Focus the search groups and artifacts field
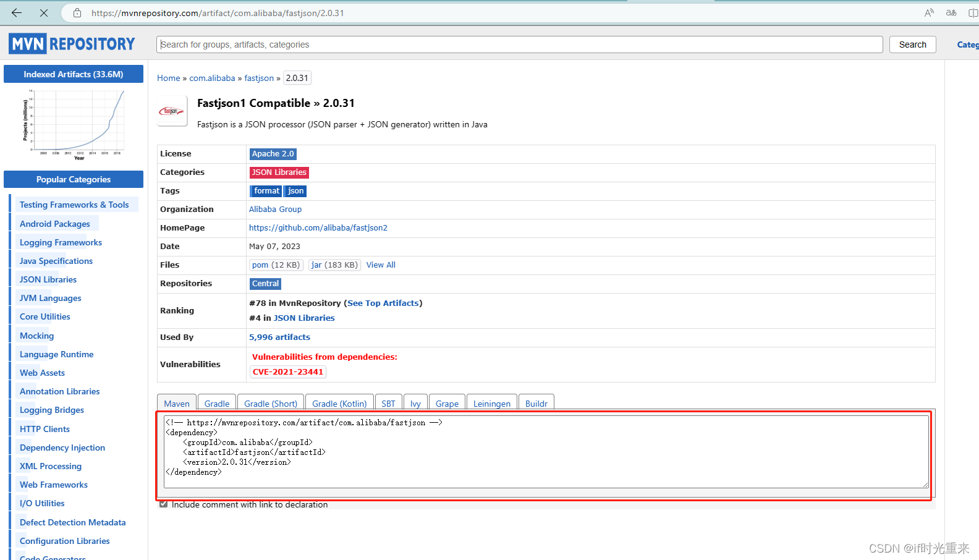Image resolution: width=979 pixels, height=560 pixels. click(x=520, y=45)
